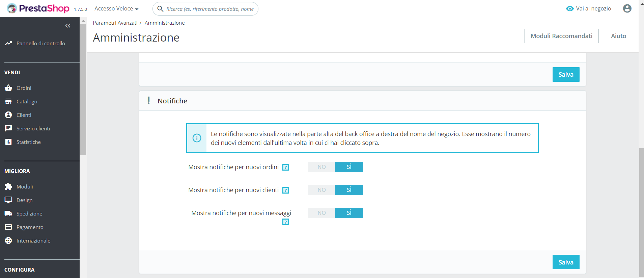Set nuovi clienti notifications to SÌ

pyautogui.click(x=349, y=190)
